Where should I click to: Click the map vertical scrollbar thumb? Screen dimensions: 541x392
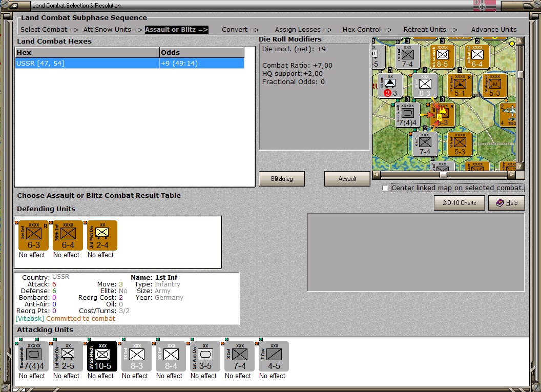click(x=520, y=74)
